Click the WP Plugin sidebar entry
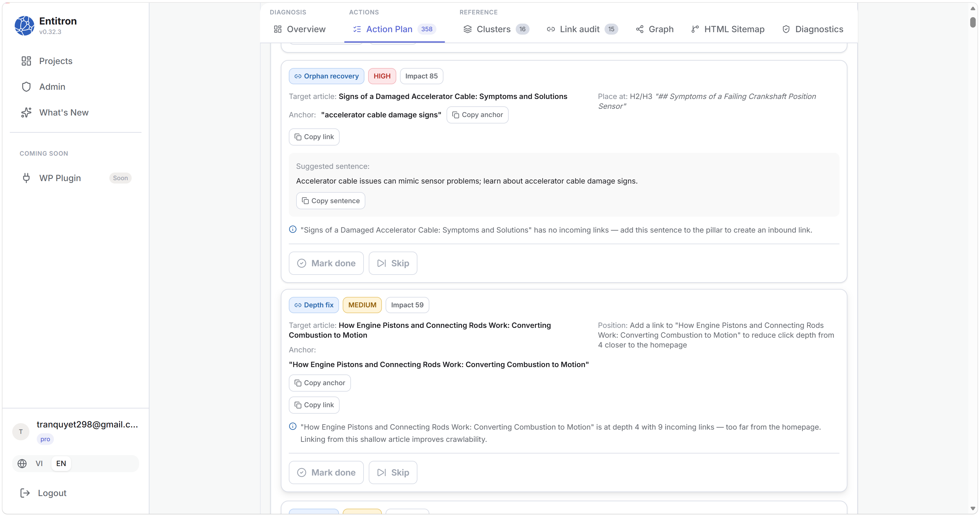Image resolution: width=980 pixels, height=516 pixels. click(75, 178)
